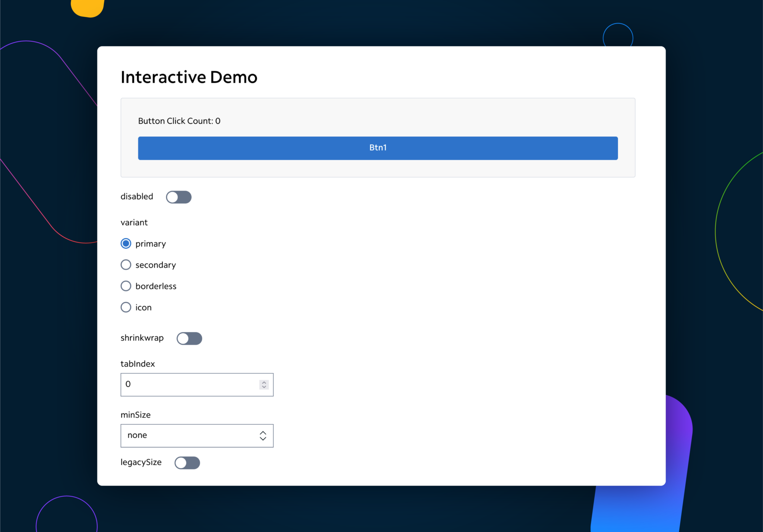Click the tabIndex field label
763x532 pixels.
(x=138, y=364)
